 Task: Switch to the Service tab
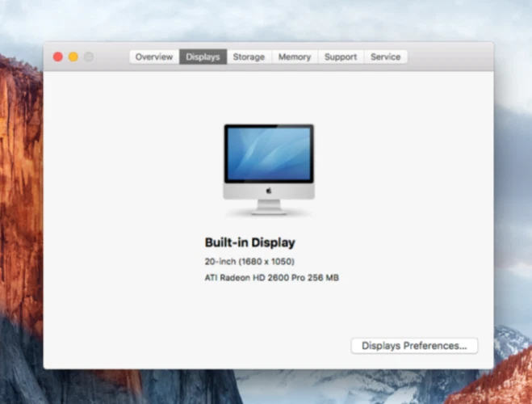385,57
